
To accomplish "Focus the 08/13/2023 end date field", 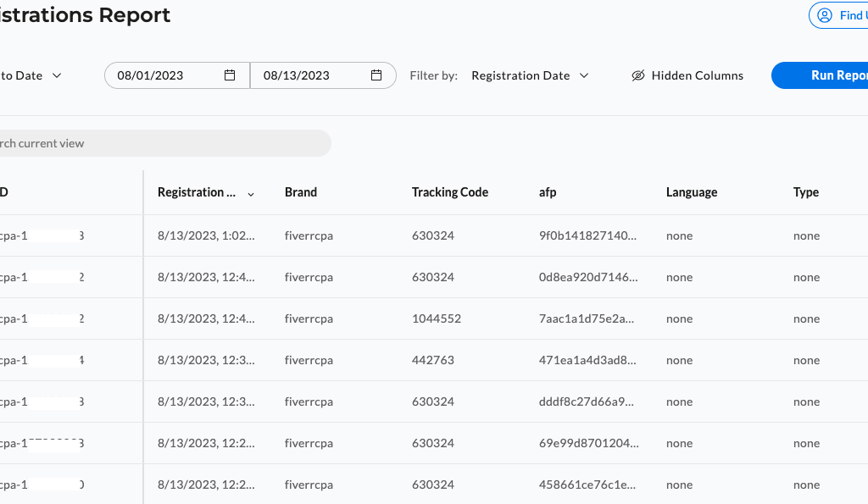I will 323,75.
